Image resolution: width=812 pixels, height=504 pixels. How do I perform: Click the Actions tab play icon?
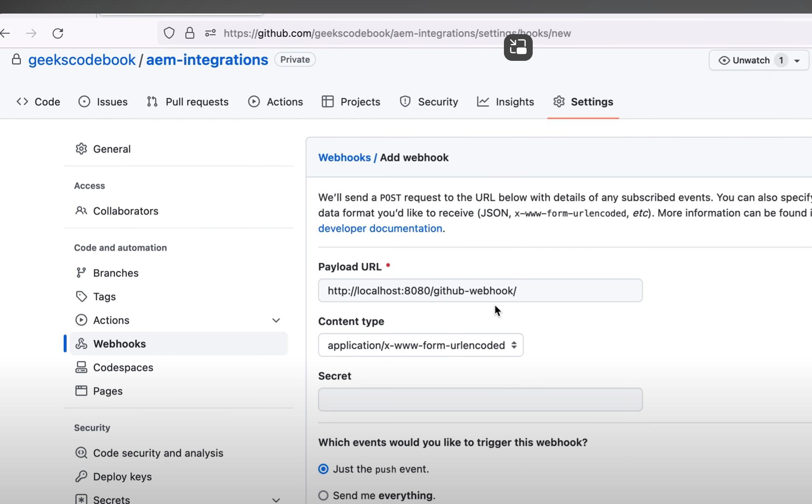(254, 102)
